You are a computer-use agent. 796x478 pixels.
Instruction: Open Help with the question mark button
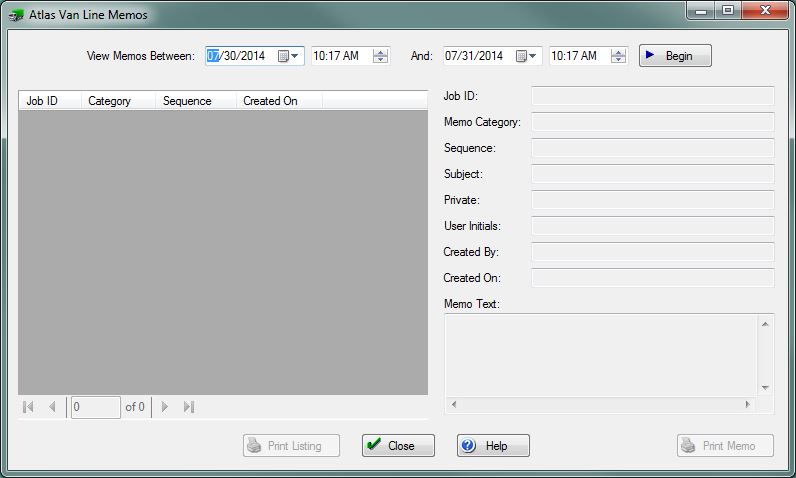coord(493,446)
